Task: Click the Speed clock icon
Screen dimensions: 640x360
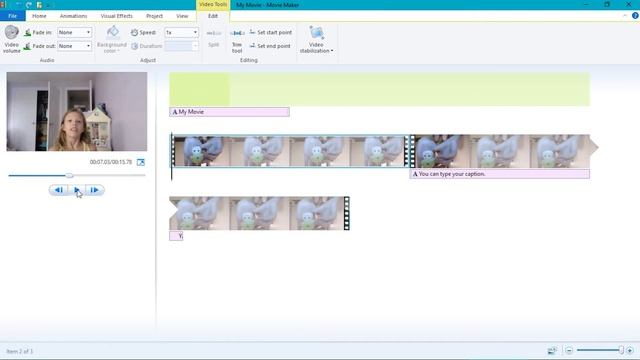Action: (x=134, y=32)
